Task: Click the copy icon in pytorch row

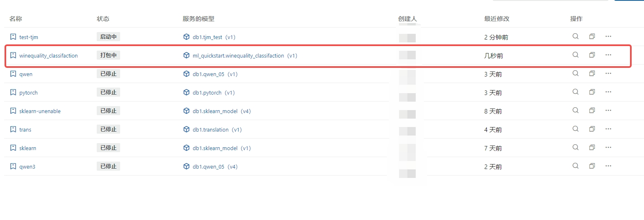Action: click(x=592, y=92)
